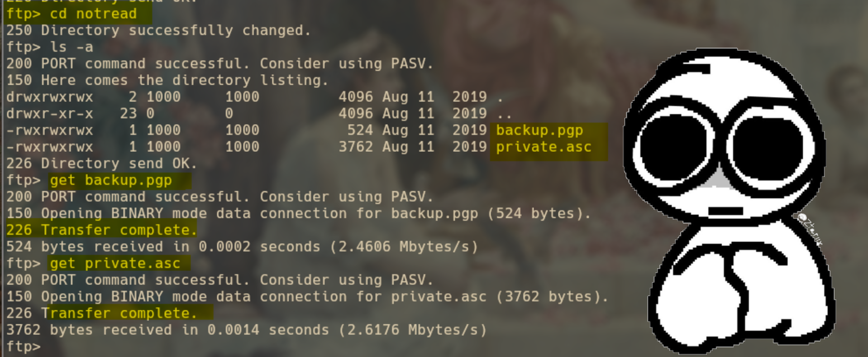Click the "get backup.pgp" command

[x=111, y=180]
